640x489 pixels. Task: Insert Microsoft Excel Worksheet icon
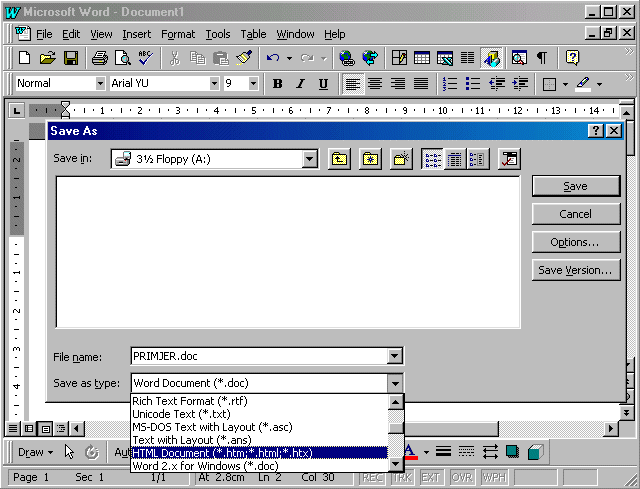click(444, 58)
